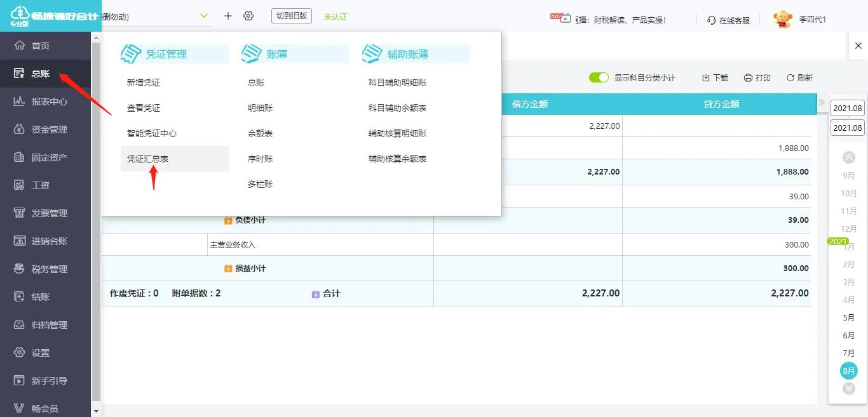Screen dimensions: 868x417
Task: Select 6月 on the month timeline
Action: (x=849, y=335)
